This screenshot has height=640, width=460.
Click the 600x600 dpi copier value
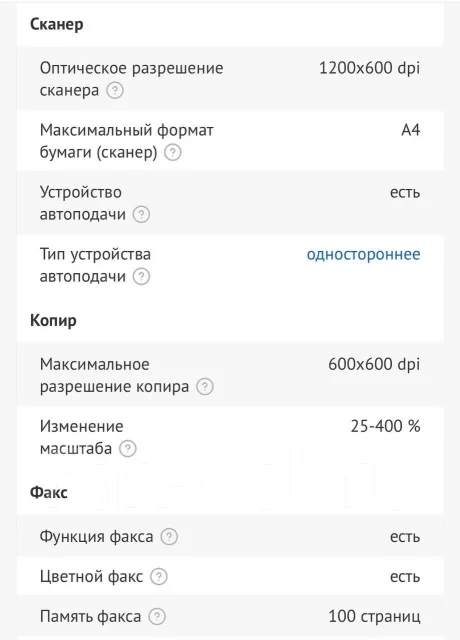(374, 364)
